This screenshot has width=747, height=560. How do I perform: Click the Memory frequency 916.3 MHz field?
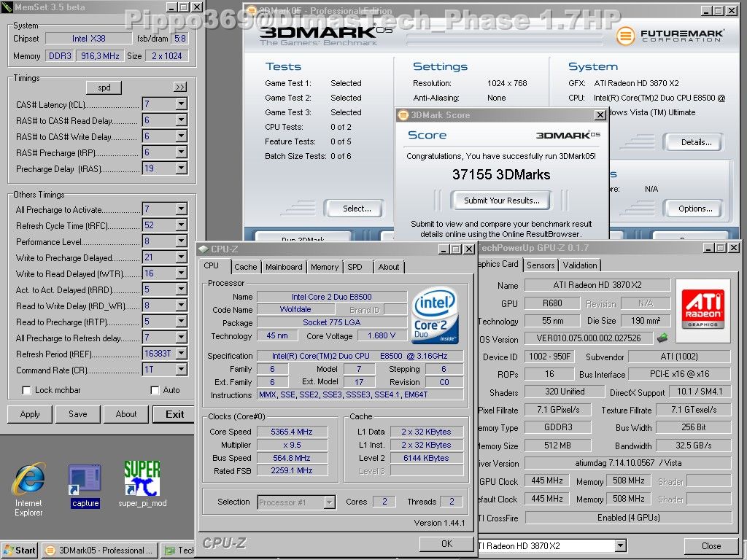click(x=100, y=55)
